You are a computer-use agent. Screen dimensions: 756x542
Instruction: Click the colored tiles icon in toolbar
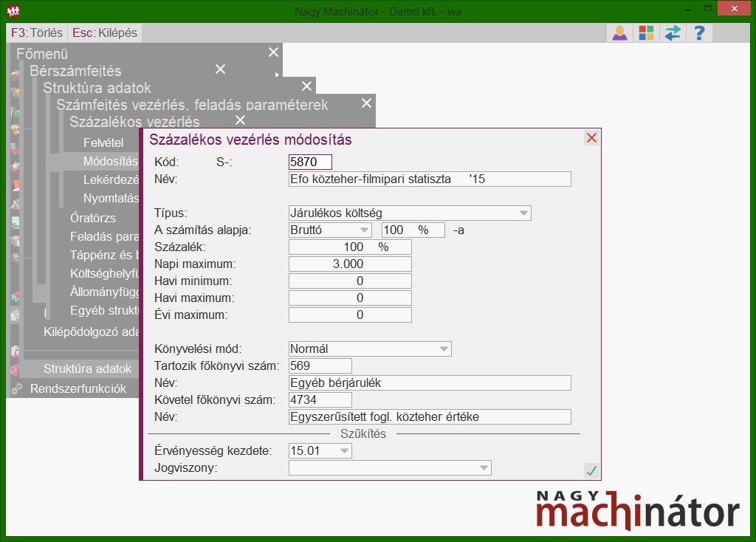coord(646,32)
